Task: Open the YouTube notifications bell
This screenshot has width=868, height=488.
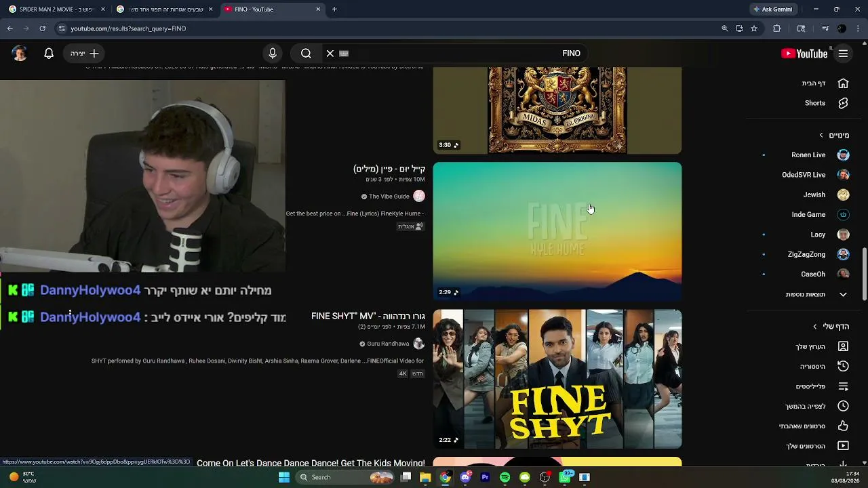Action: 49,54
